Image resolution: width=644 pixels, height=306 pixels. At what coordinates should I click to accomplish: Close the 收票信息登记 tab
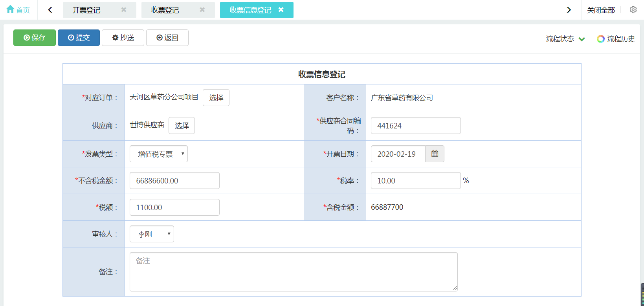tap(281, 10)
